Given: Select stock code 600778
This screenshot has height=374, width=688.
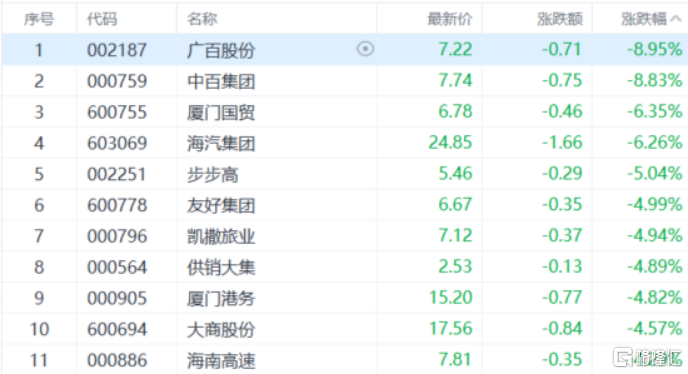Looking at the screenshot, I should pos(117,205).
